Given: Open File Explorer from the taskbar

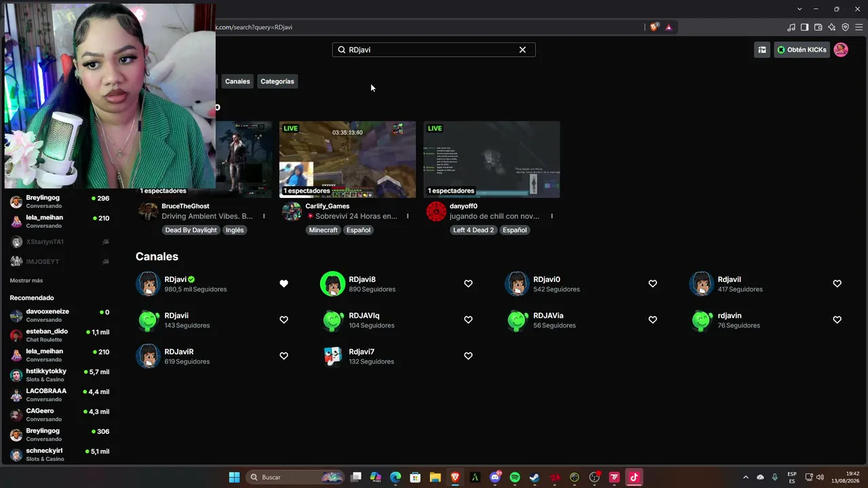Looking at the screenshot, I should [x=435, y=477].
